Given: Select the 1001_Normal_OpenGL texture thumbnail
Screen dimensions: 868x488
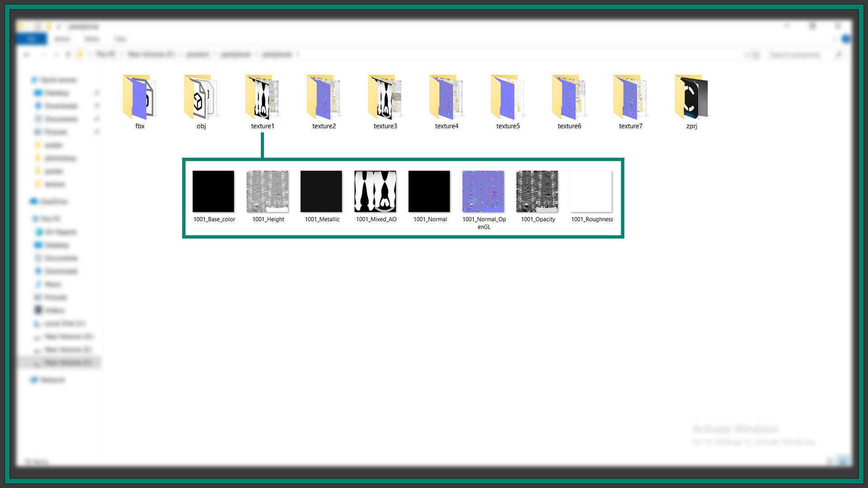Looking at the screenshot, I should pyautogui.click(x=483, y=192).
